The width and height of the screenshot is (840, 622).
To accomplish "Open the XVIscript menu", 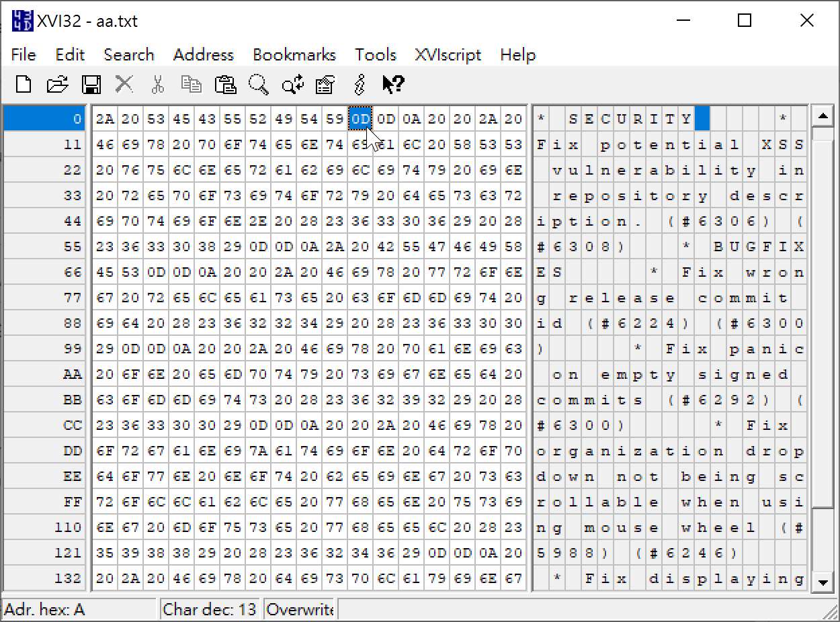I will coord(448,54).
